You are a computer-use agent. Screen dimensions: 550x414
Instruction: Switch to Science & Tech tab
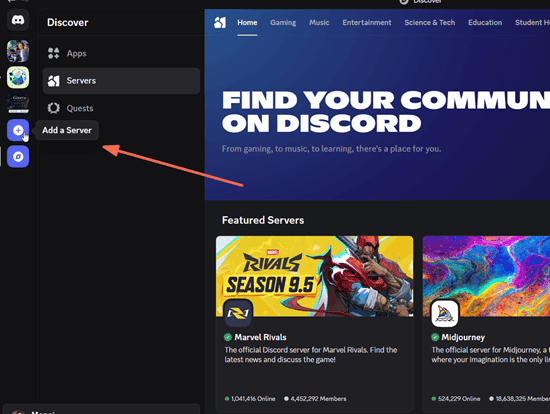point(430,22)
